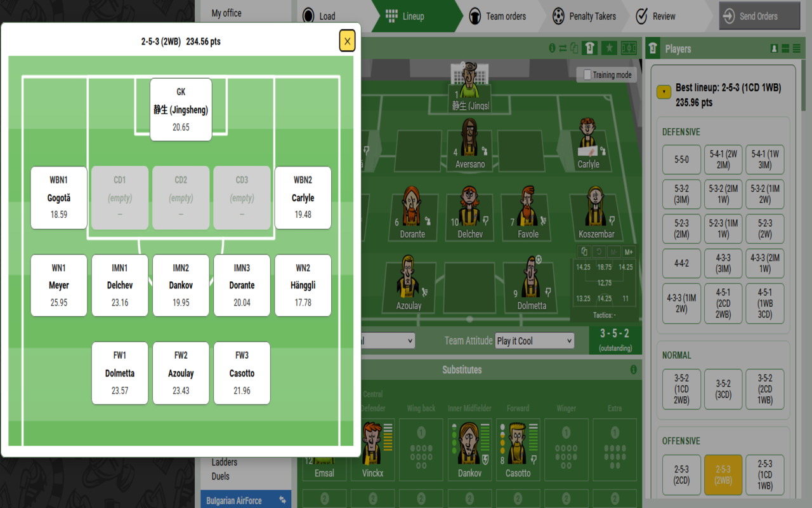Select player Dolmetta on the pitch
Screen dimensions: 812x508
point(531,283)
